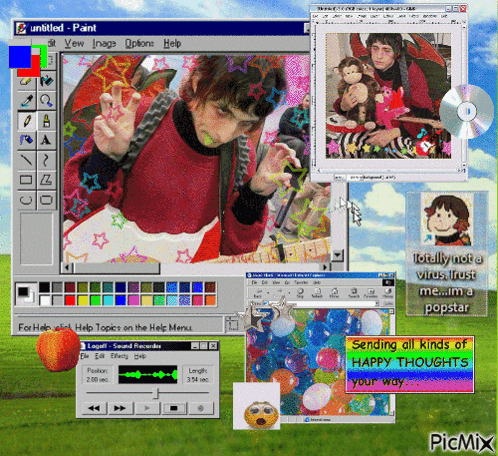Screen dimensions: 498x456
Task: Select the Brush tool in Paint
Action: click(x=46, y=120)
